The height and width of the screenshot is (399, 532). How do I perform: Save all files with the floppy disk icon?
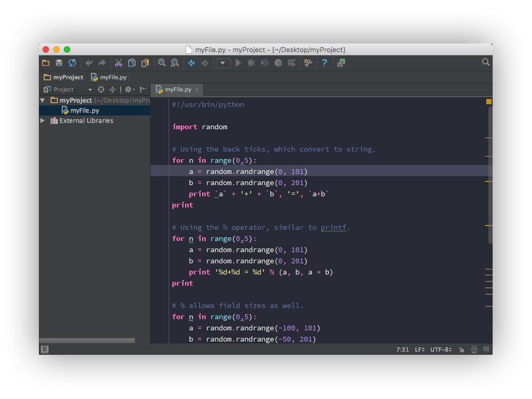(59, 63)
